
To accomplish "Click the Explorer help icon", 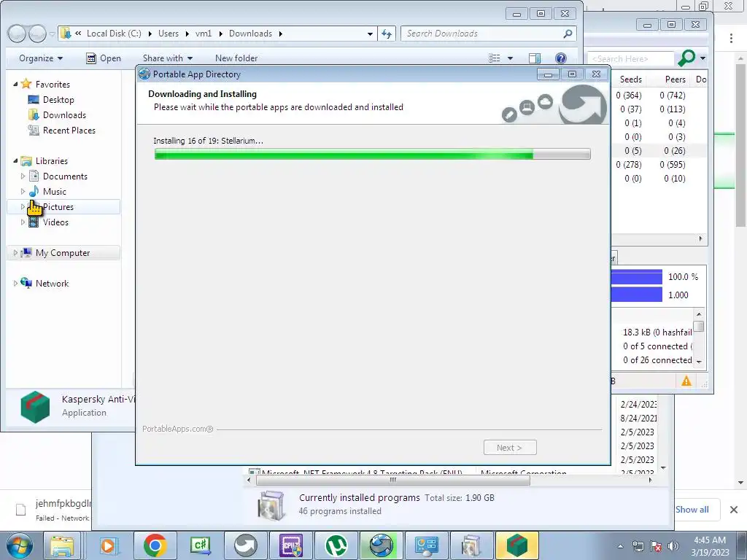I will (x=561, y=58).
